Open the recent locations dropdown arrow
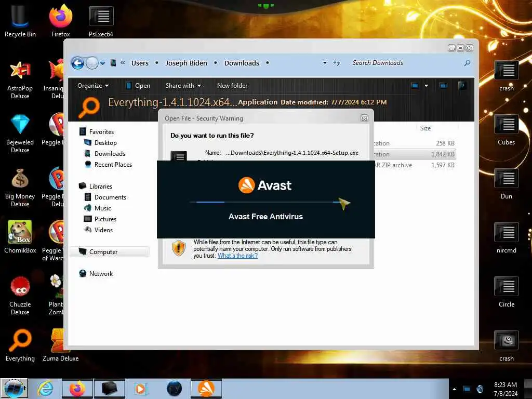Image resolution: width=532 pixels, height=399 pixels. point(102,63)
